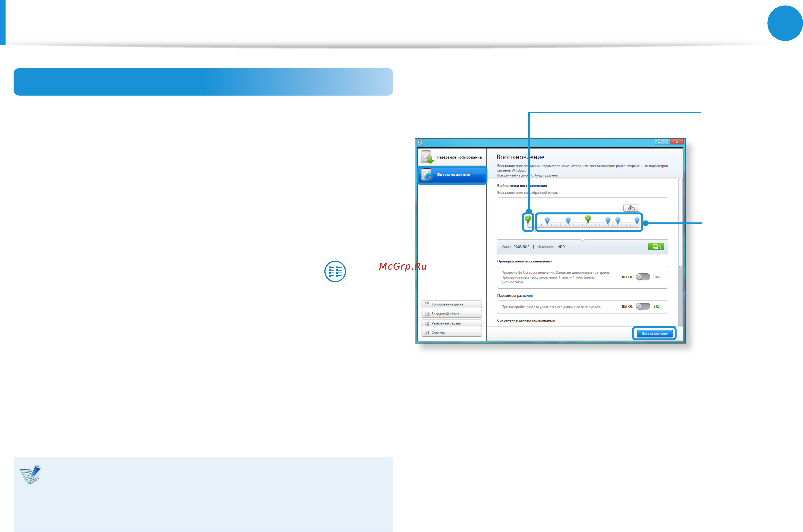Open Резервный сервер
The image size is (803, 532).
[451, 323]
